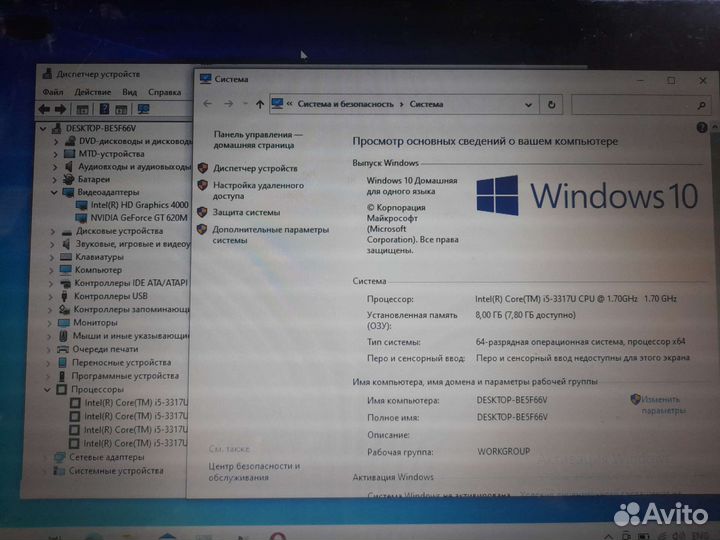Select Intel(R) HD Graphics 4000 adapter
This screenshot has height=540, width=720.
click(x=139, y=205)
